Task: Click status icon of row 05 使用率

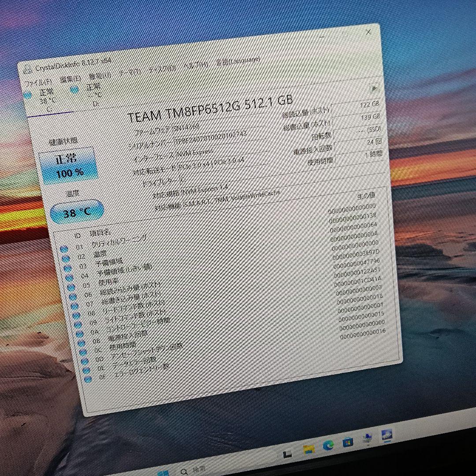Action: click(x=71, y=287)
